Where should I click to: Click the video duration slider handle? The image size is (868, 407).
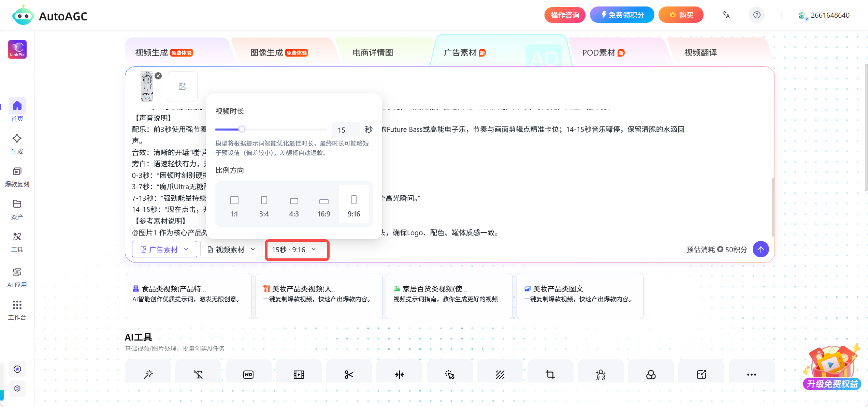[x=242, y=129]
